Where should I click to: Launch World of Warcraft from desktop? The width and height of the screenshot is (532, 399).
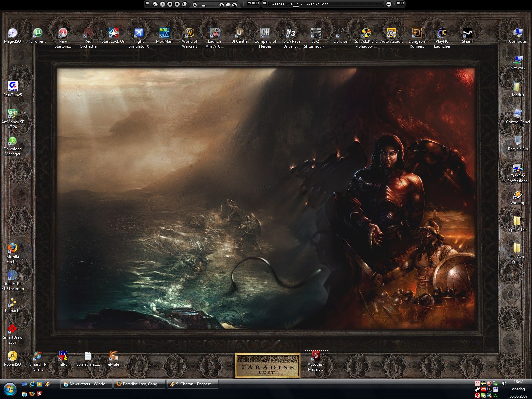[x=189, y=33]
